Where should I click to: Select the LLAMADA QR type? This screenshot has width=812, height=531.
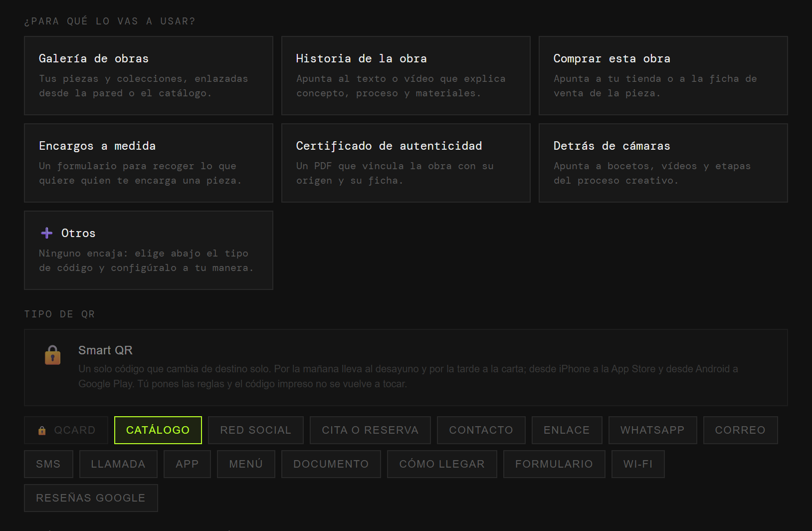118,464
